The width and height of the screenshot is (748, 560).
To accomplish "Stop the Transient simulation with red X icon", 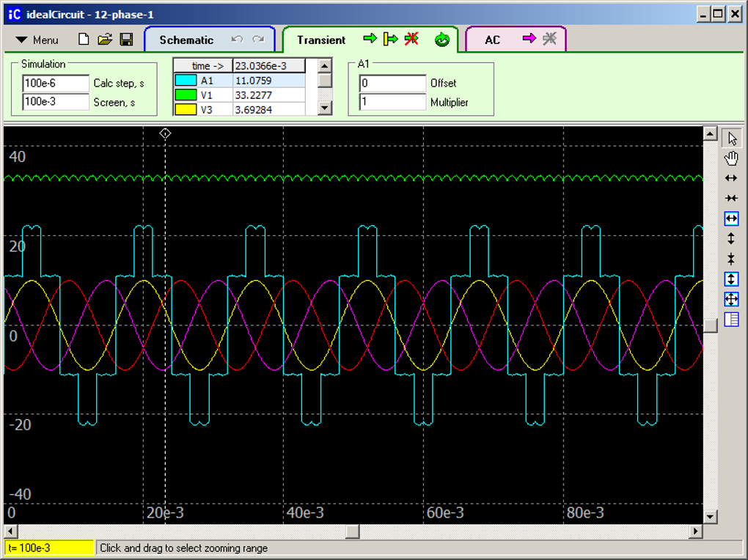I will (411, 40).
